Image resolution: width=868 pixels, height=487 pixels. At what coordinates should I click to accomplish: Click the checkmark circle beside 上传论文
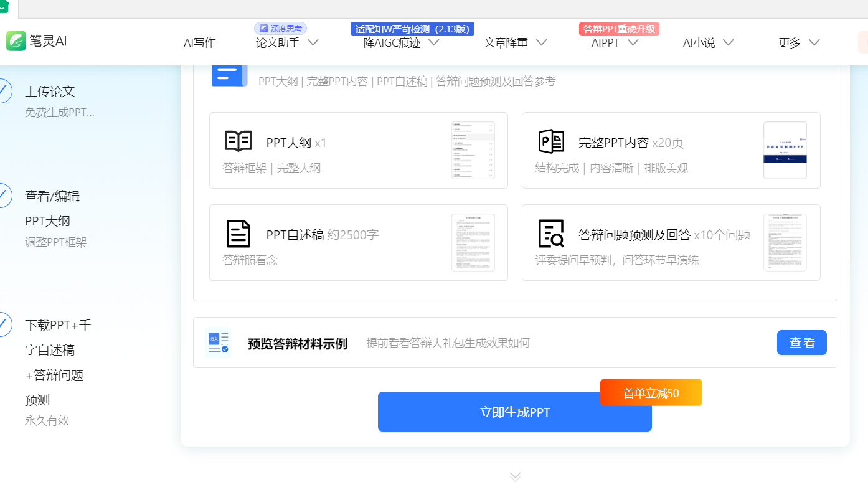point(2,91)
